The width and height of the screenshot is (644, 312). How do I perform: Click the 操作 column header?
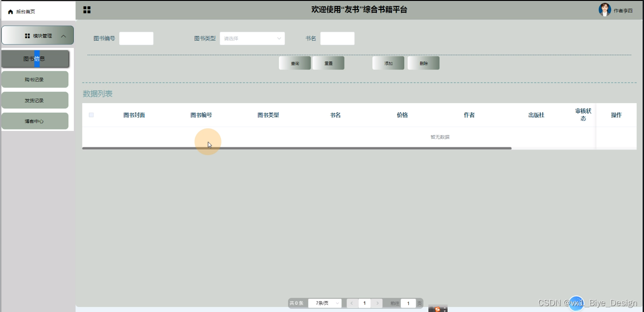[x=616, y=115]
